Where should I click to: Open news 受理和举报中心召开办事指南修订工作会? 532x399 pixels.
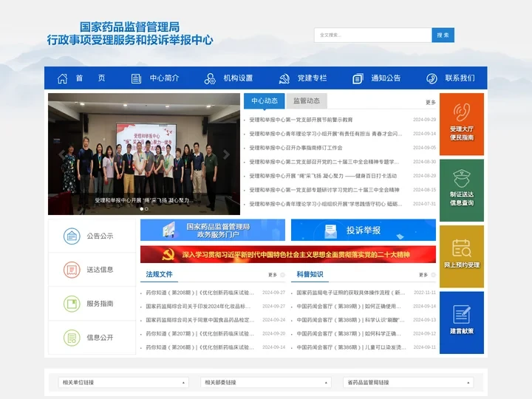296,148
